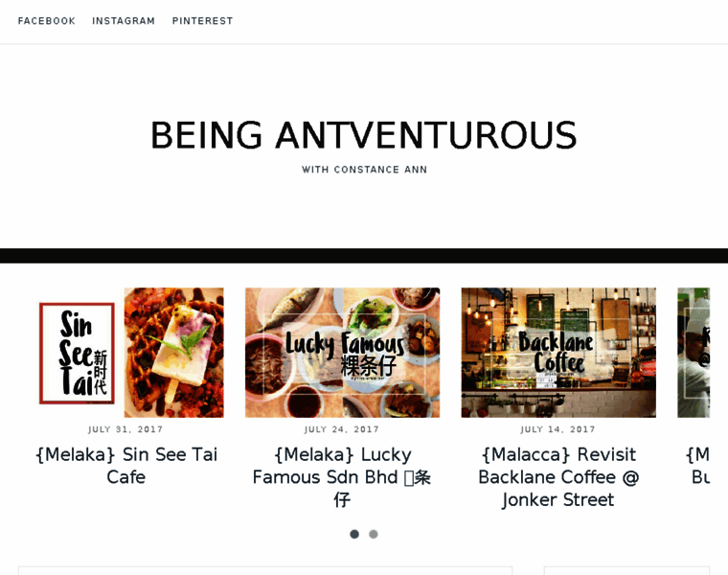Click the With Constance Ann tagline

364,170
